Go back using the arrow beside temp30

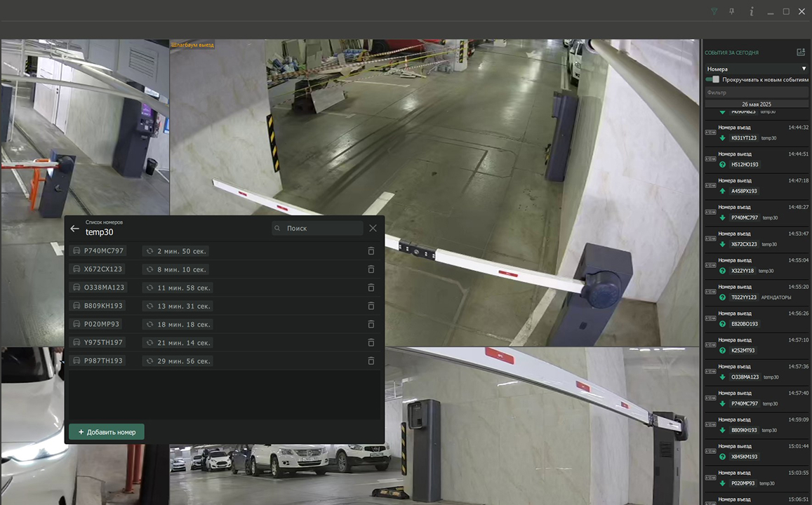(75, 229)
